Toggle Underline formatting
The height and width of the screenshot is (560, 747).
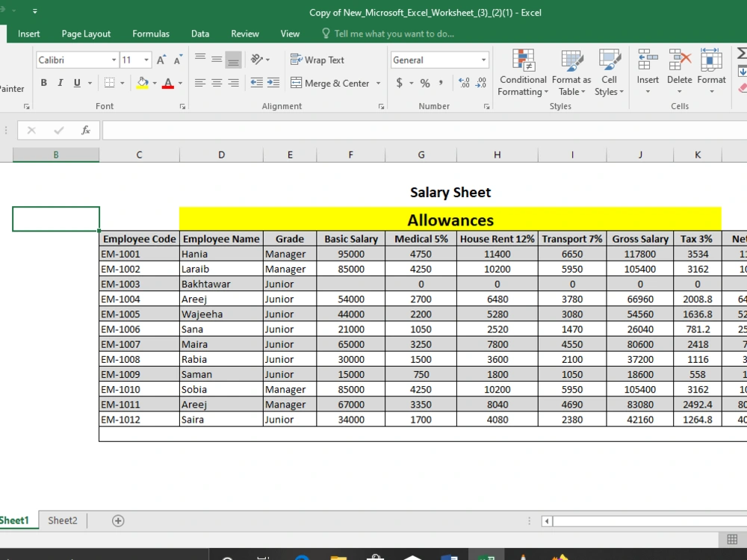[x=77, y=83]
